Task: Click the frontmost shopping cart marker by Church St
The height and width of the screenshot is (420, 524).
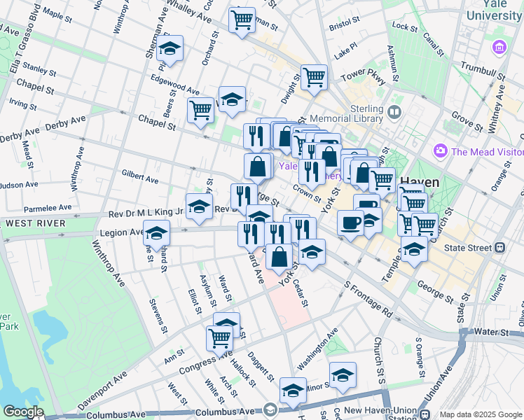Action: coord(425,226)
